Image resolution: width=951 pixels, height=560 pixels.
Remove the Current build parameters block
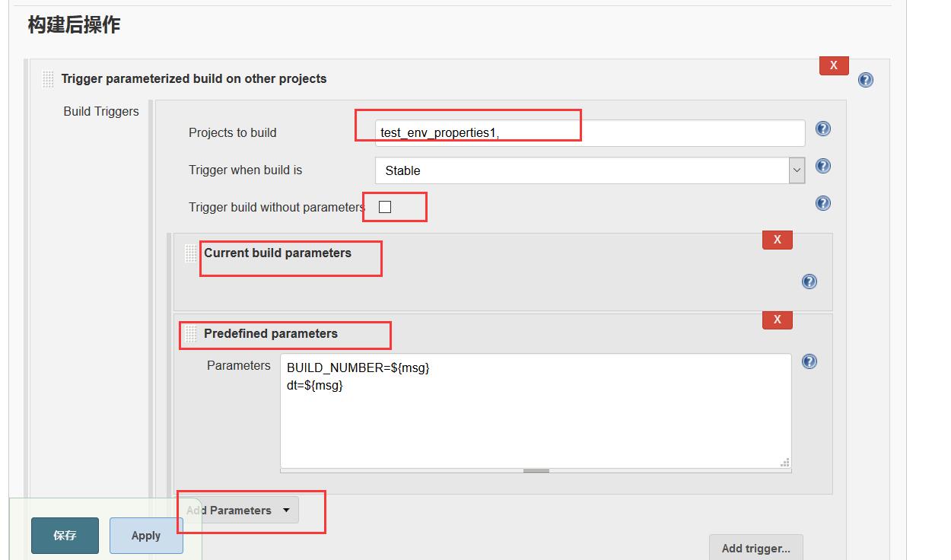click(x=777, y=240)
